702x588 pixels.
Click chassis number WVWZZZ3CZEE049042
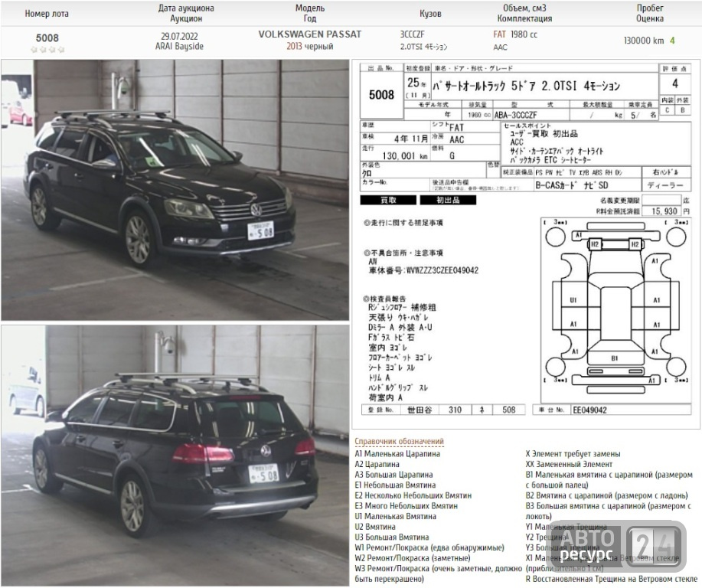[442, 270]
